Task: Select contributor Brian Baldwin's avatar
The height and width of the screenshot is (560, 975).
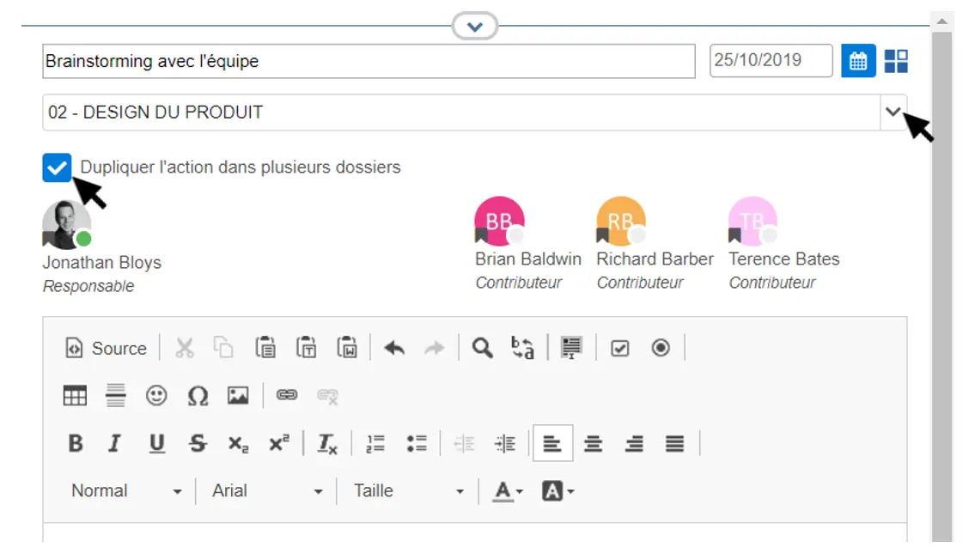Action: click(499, 222)
